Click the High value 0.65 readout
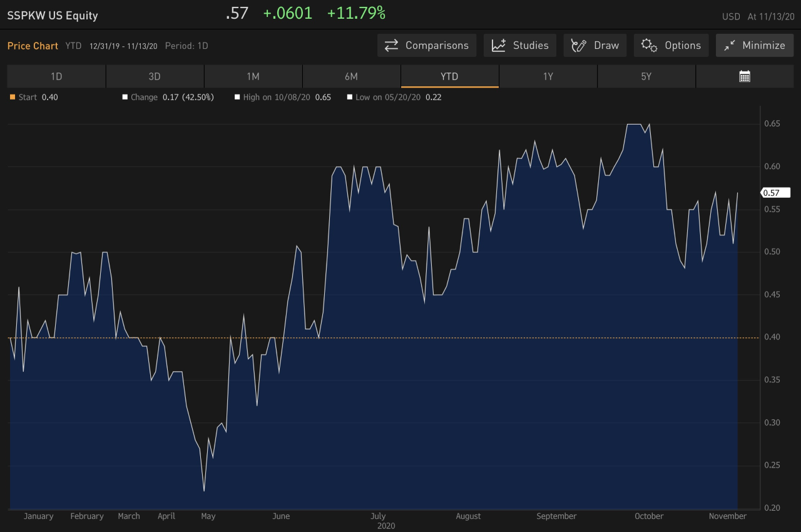This screenshot has height=532, width=801. pos(324,97)
